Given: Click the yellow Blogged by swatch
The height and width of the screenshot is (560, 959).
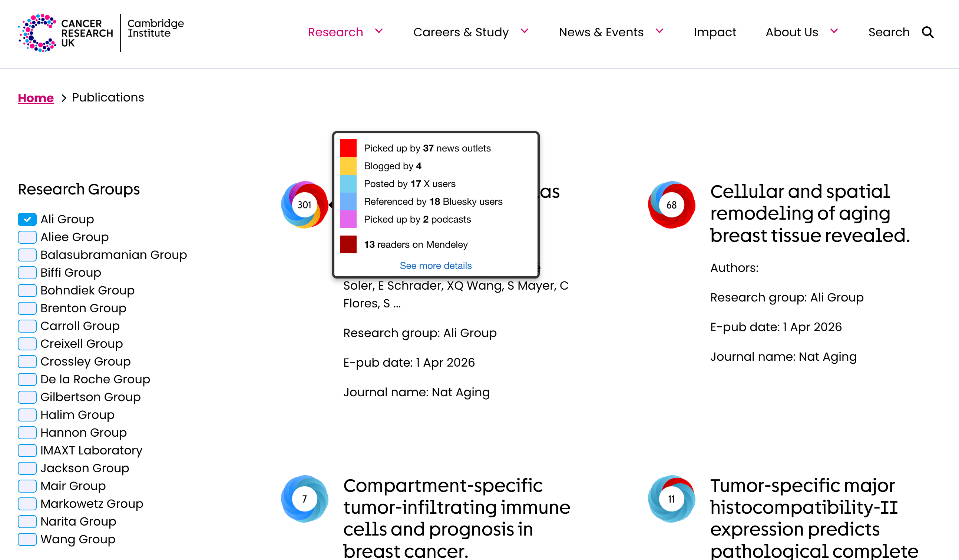Looking at the screenshot, I should (x=348, y=166).
